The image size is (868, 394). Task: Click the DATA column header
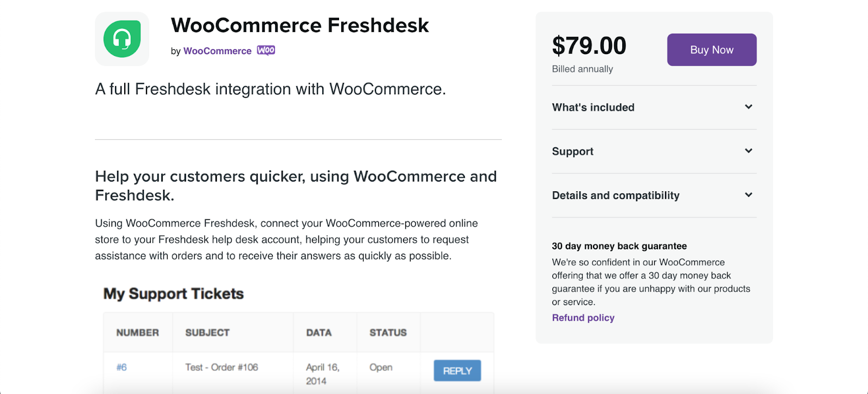coord(318,332)
